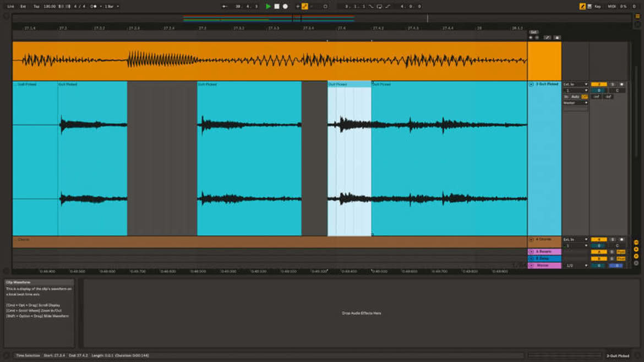Click the 2-Guit Picked label in status bar
Screen dimensions: 644x362
[x=618, y=356]
